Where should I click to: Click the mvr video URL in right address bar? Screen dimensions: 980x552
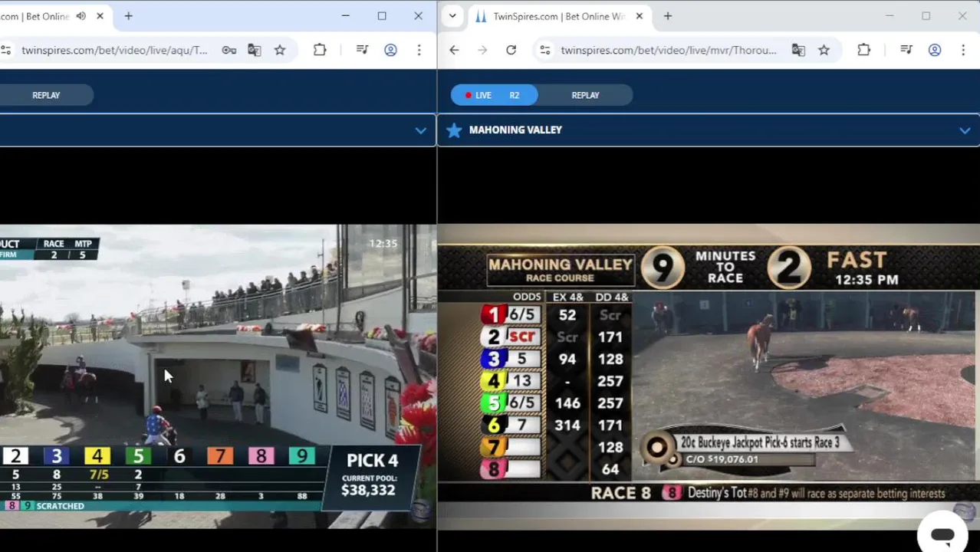(x=669, y=50)
